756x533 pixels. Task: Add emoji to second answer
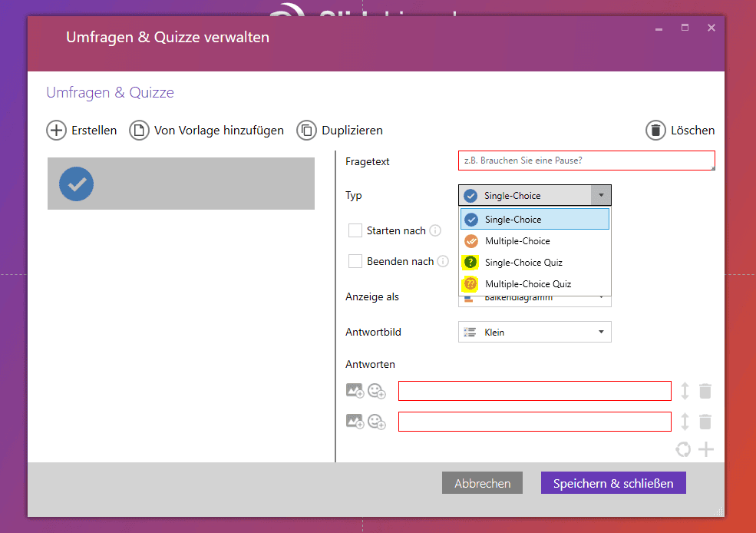pyautogui.click(x=376, y=421)
